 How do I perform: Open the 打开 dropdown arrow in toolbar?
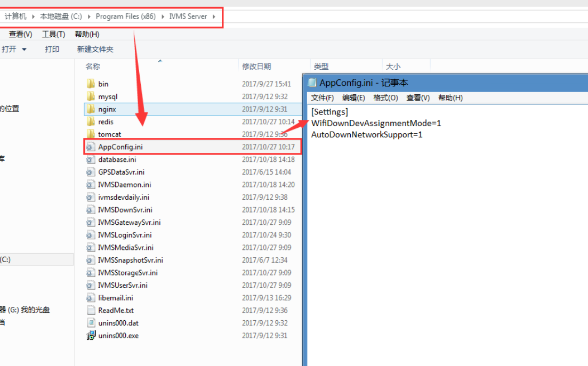tap(24, 49)
